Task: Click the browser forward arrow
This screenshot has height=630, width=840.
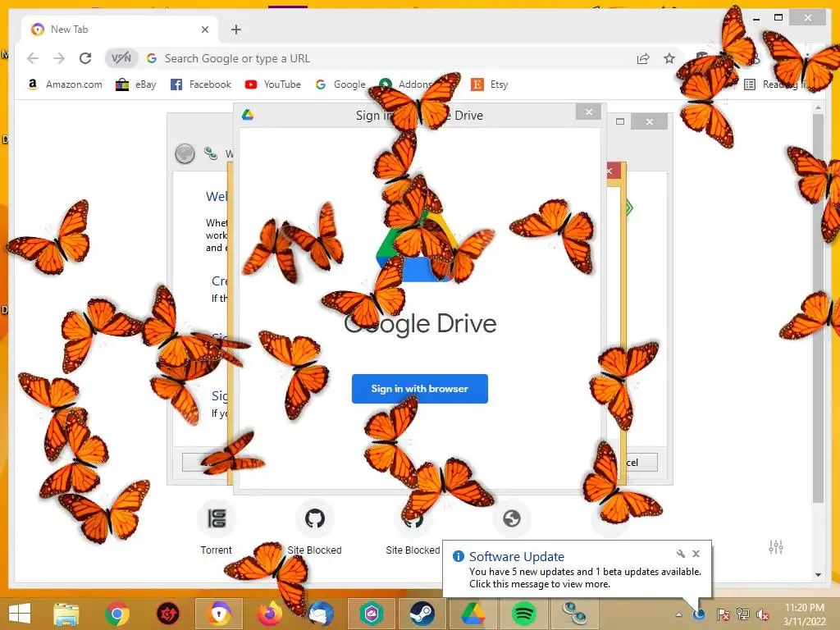Action: 59,58
